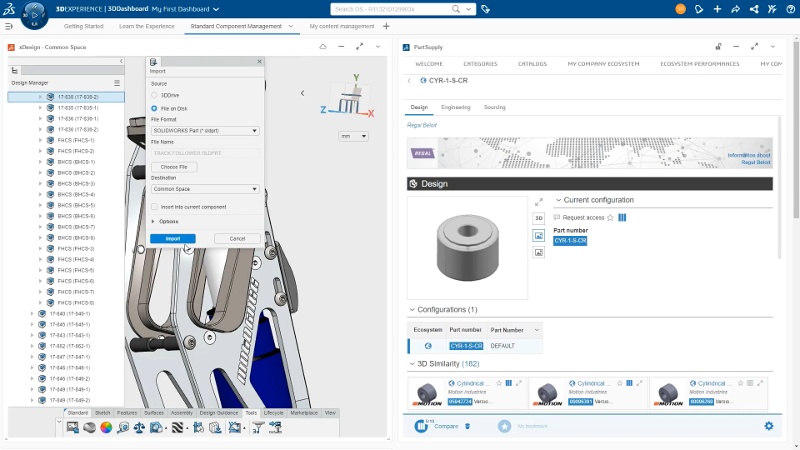Click Information about Regal Beloit link
Viewport: 800px width, 450px height.
click(x=749, y=159)
